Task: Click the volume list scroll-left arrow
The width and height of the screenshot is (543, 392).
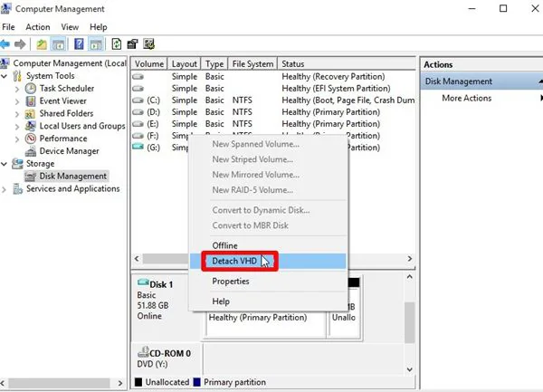Action: [x=137, y=259]
